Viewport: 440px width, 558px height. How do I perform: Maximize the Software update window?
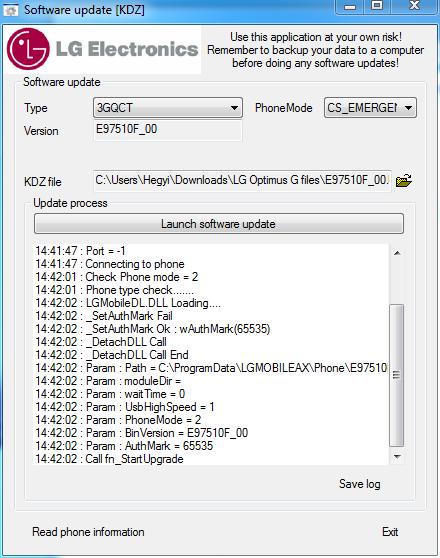pos(377,6)
